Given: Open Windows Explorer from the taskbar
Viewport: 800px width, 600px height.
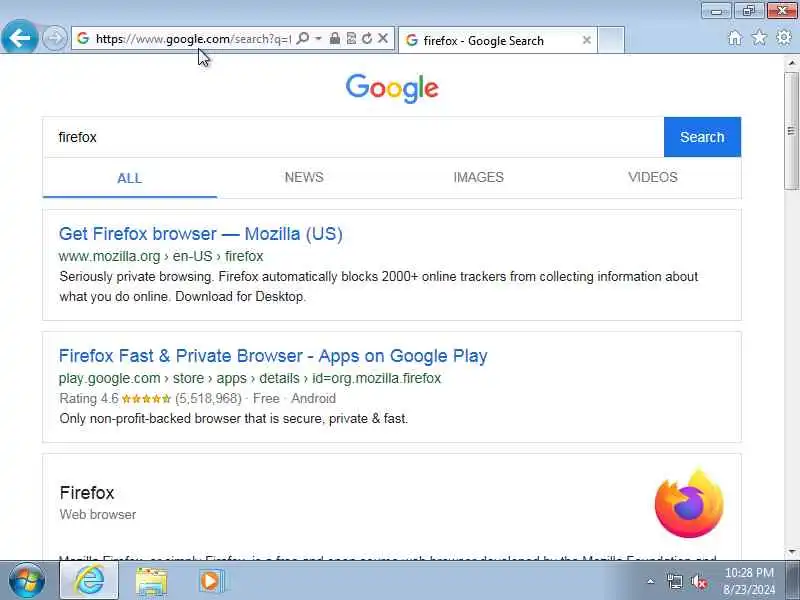Looking at the screenshot, I should (152, 581).
